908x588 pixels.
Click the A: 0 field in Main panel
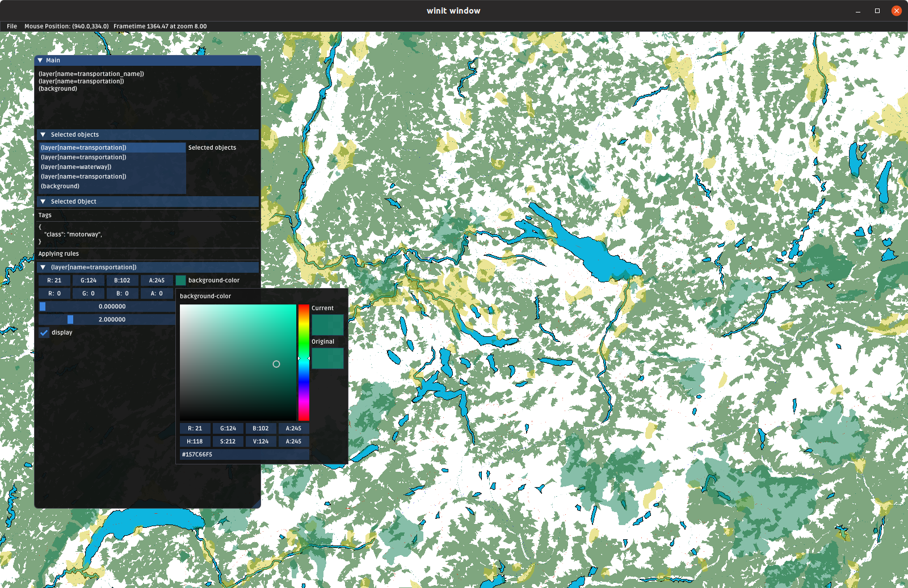coord(157,293)
